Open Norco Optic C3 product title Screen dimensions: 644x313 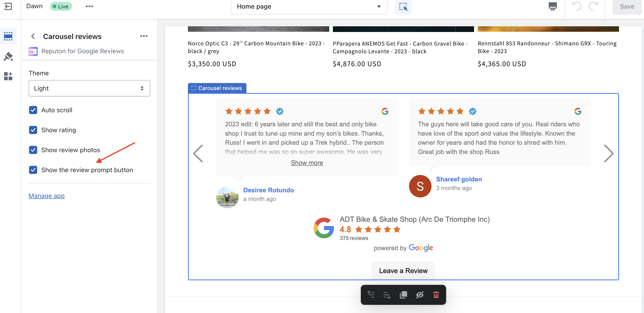(x=256, y=47)
